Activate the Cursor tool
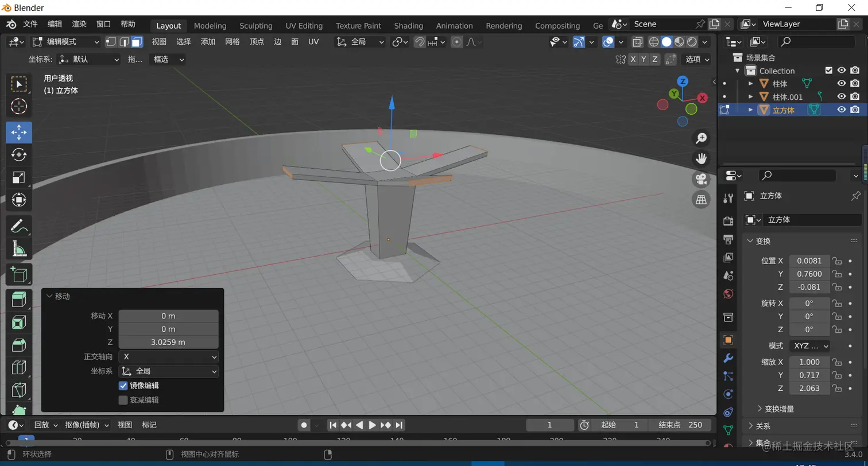 coord(19,106)
